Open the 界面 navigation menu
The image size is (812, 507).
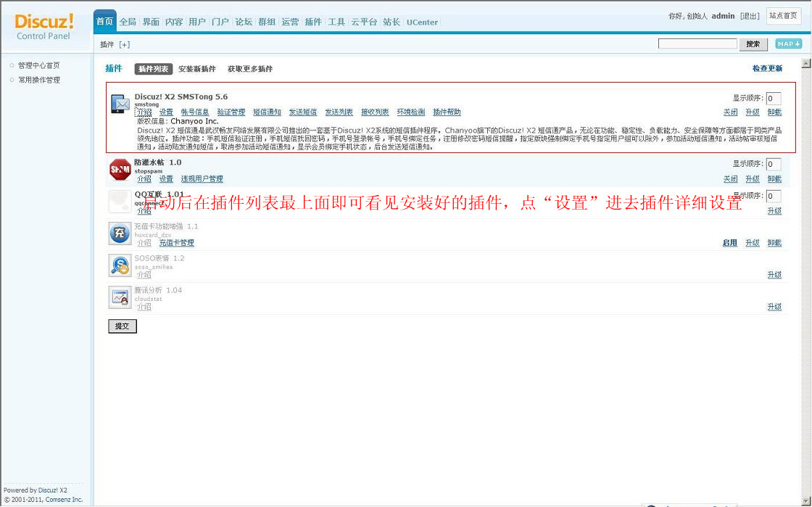pyautogui.click(x=151, y=22)
